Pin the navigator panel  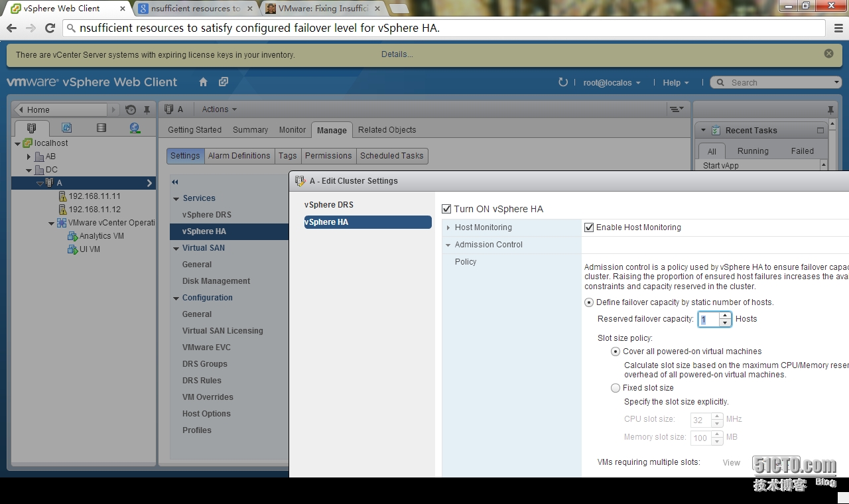click(x=147, y=110)
